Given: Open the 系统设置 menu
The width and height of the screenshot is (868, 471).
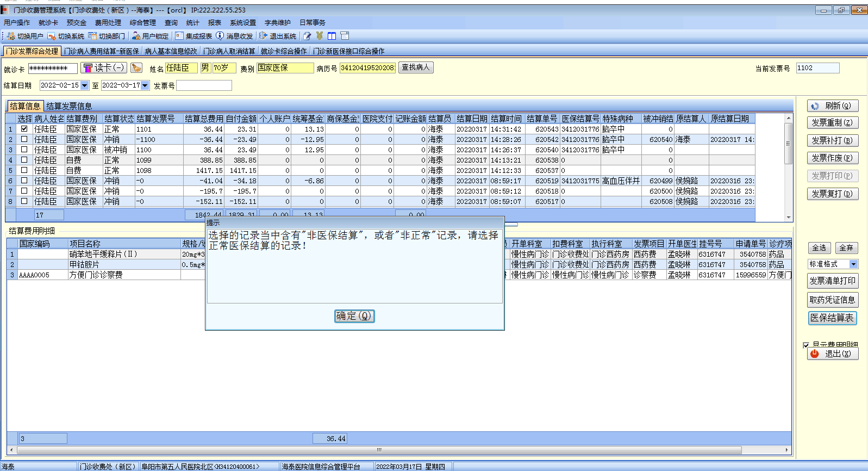Looking at the screenshot, I should [243, 23].
